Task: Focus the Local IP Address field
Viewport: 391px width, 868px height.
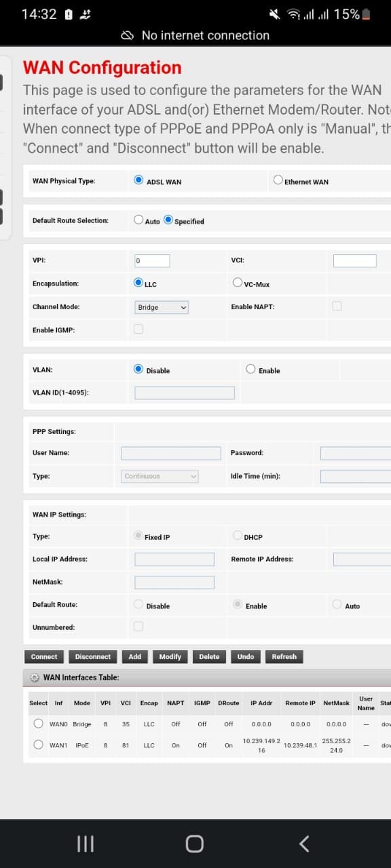Action: click(x=174, y=559)
